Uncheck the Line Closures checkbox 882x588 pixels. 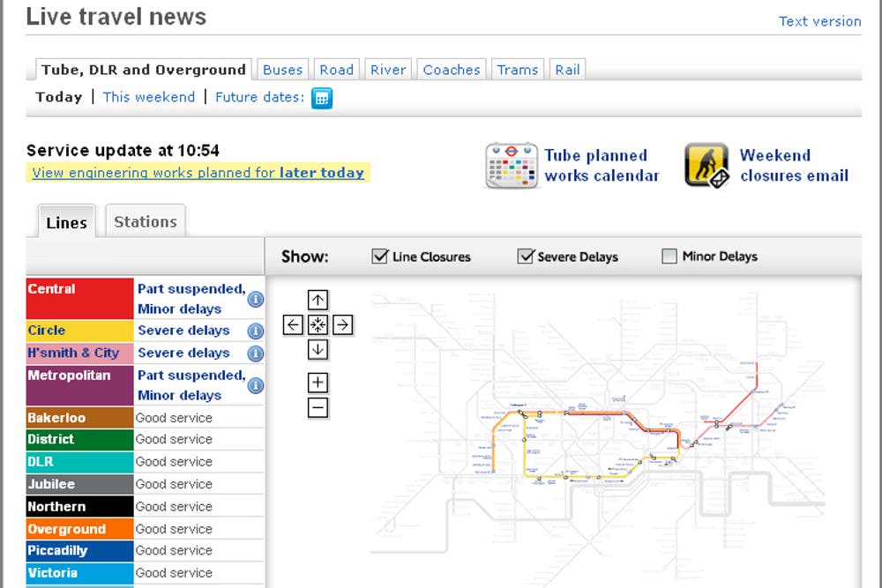coord(380,257)
